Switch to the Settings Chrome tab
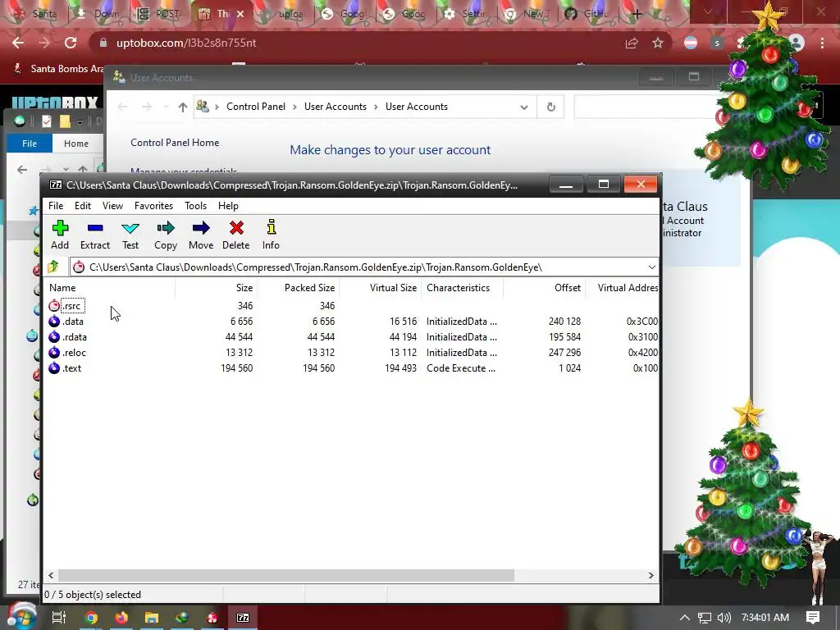The width and height of the screenshot is (840, 630). tap(466, 14)
